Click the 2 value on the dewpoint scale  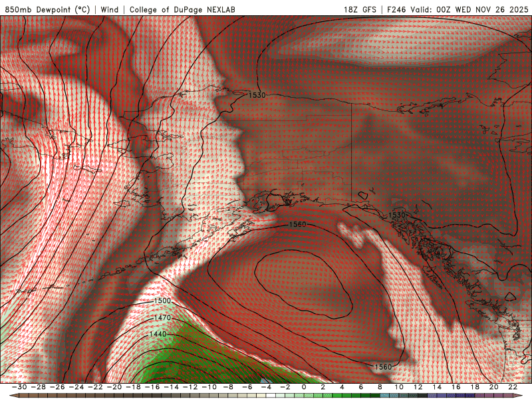pyautogui.click(x=323, y=387)
